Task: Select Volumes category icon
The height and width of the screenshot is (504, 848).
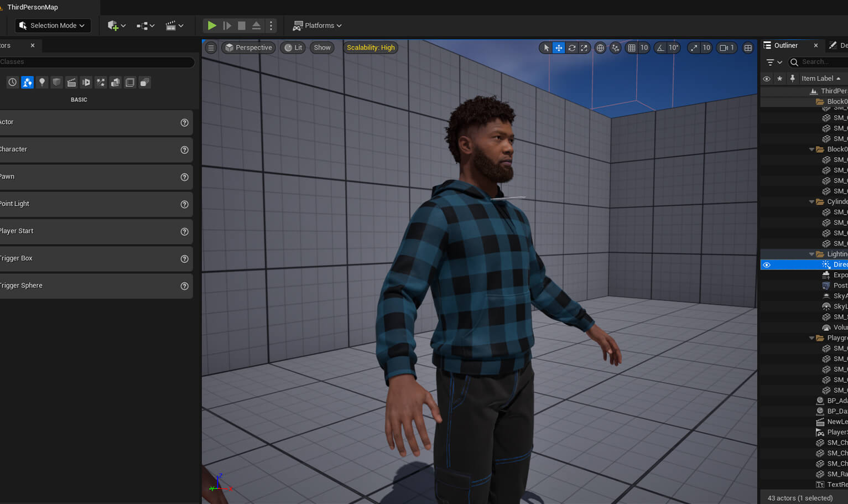Action: (x=130, y=82)
